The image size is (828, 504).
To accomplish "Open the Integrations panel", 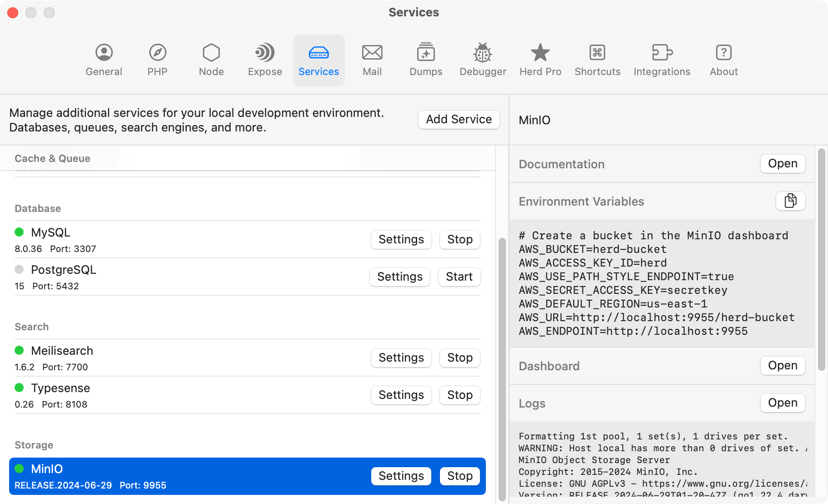I will tap(661, 59).
